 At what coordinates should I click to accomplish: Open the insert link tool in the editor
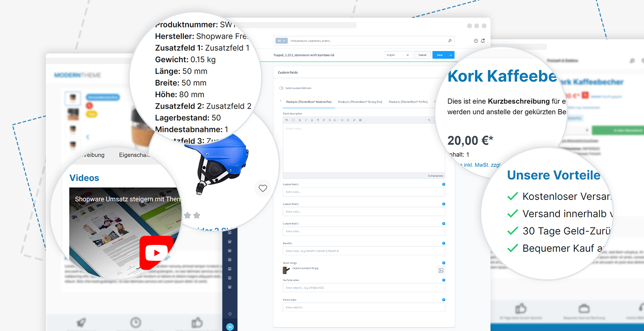354,120
